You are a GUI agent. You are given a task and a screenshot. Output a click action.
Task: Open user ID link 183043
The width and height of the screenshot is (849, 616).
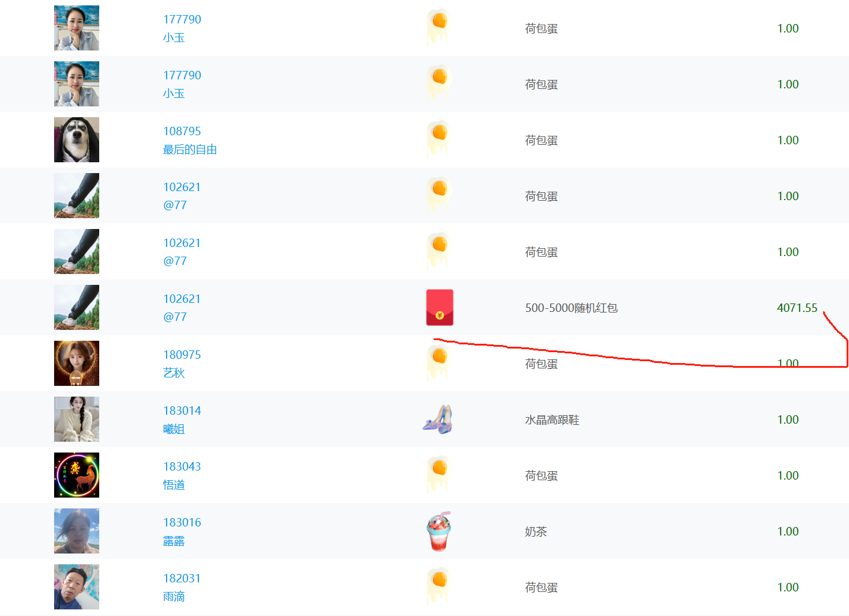point(182,466)
